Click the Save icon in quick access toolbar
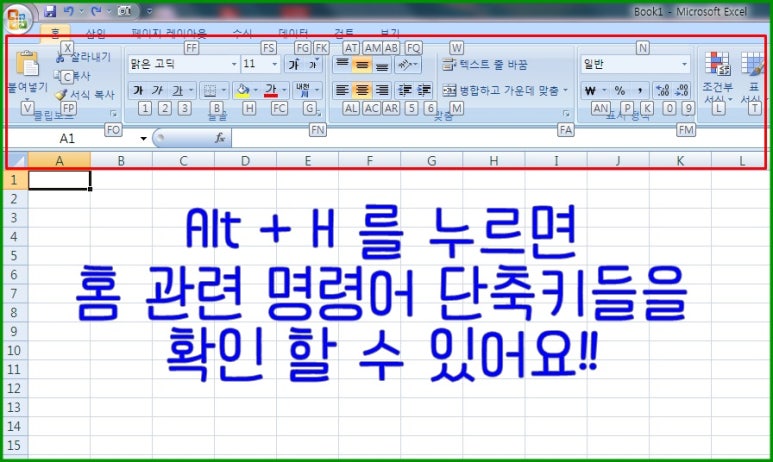Screen dimensions: 773x462 pos(50,11)
